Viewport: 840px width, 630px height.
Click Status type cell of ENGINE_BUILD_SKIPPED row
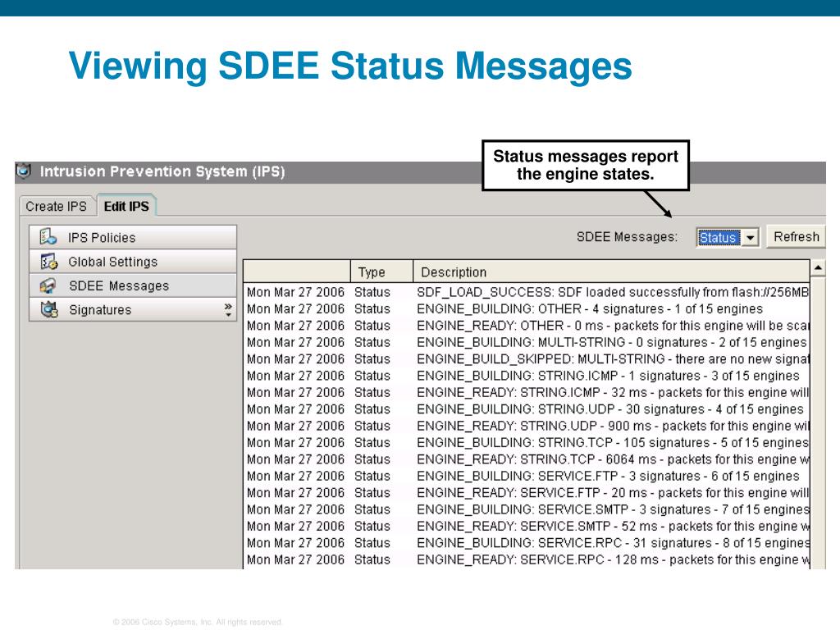click(x=372, y=359)
